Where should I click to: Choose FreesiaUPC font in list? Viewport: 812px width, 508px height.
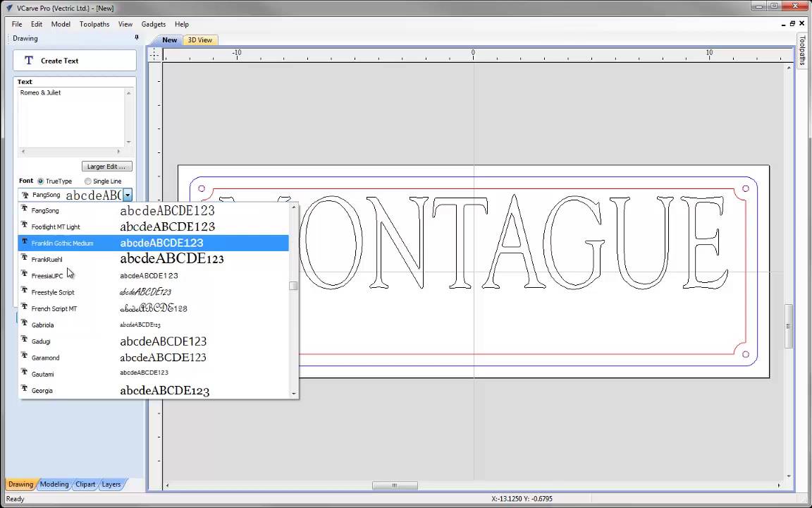pos(153,276)
